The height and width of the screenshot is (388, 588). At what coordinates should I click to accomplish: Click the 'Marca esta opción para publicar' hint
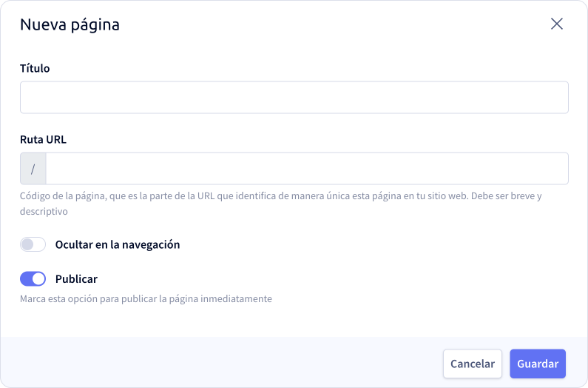coord(146,299)
